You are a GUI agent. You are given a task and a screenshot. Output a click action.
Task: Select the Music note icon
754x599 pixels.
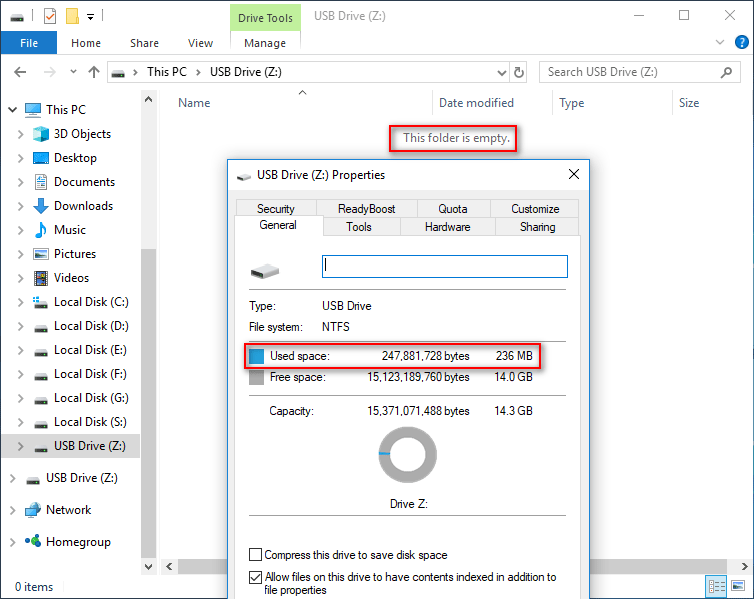tap(41, 230)
